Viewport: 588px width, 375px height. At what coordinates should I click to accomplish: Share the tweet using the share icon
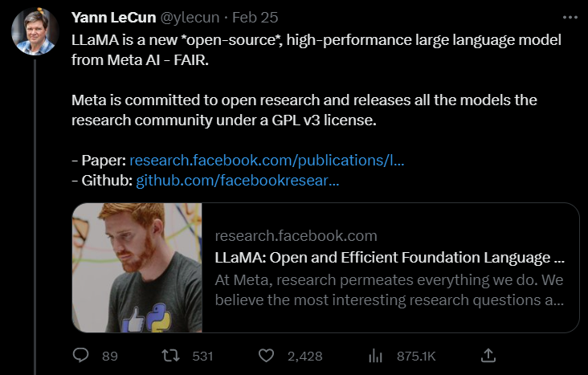point(488,355)
